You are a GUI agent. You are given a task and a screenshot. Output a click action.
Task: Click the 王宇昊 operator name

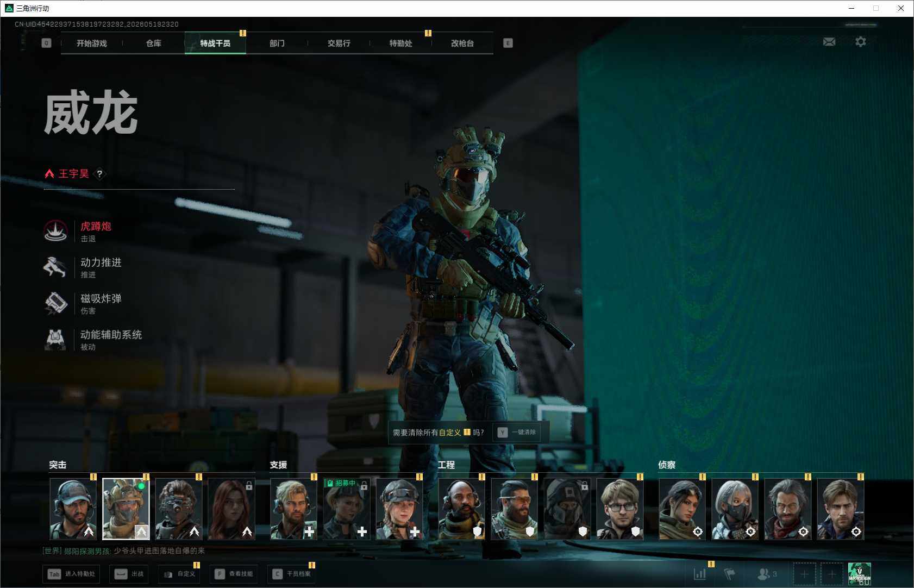[74, 174]
